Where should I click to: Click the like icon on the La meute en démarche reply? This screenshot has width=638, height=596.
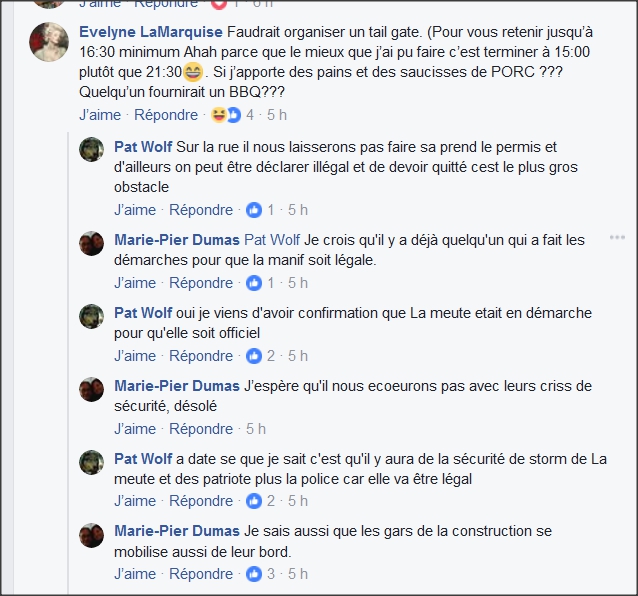click(x=254, y=356)
